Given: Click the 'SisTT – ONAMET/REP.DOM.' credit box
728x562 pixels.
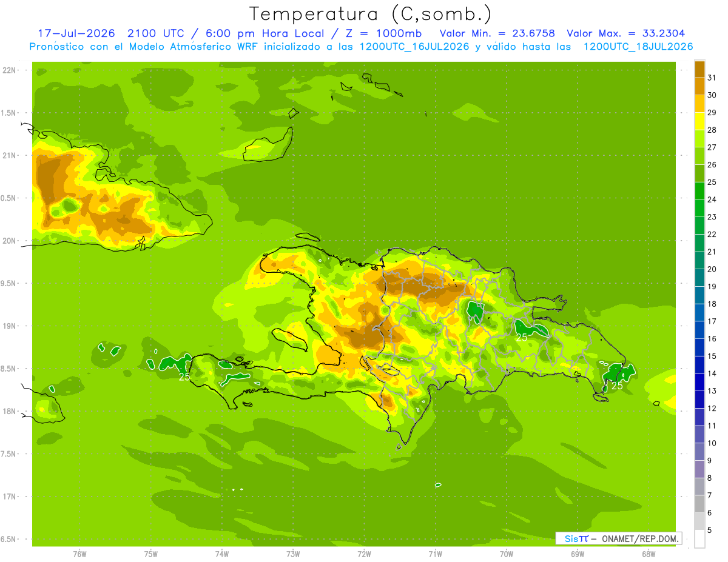Looking at the screenshot, I should [618, 538].
